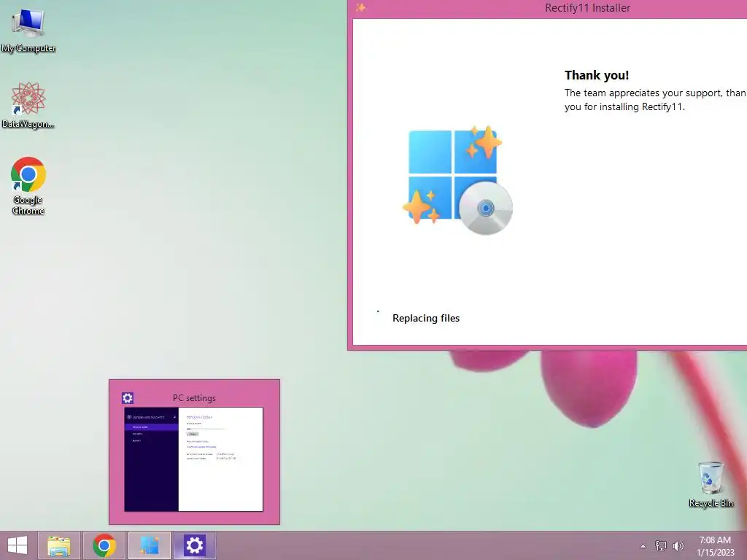Click the 'Replacing files' status text
The width and height of the screenshot is (747, 560).
[426, 318]
